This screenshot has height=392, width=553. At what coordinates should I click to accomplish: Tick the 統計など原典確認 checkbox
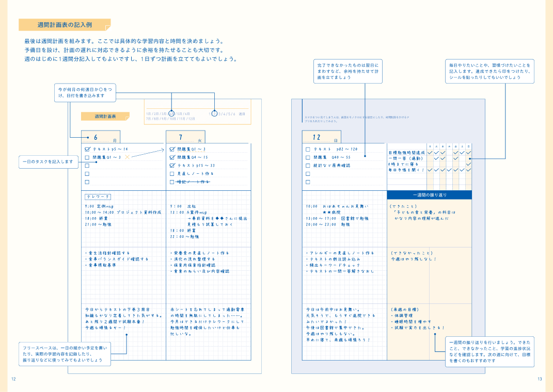308,166
